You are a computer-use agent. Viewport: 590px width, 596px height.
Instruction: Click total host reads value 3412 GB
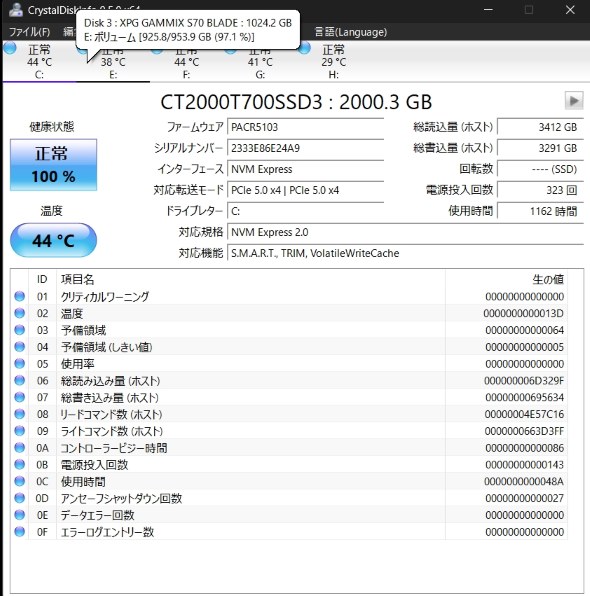540,127
